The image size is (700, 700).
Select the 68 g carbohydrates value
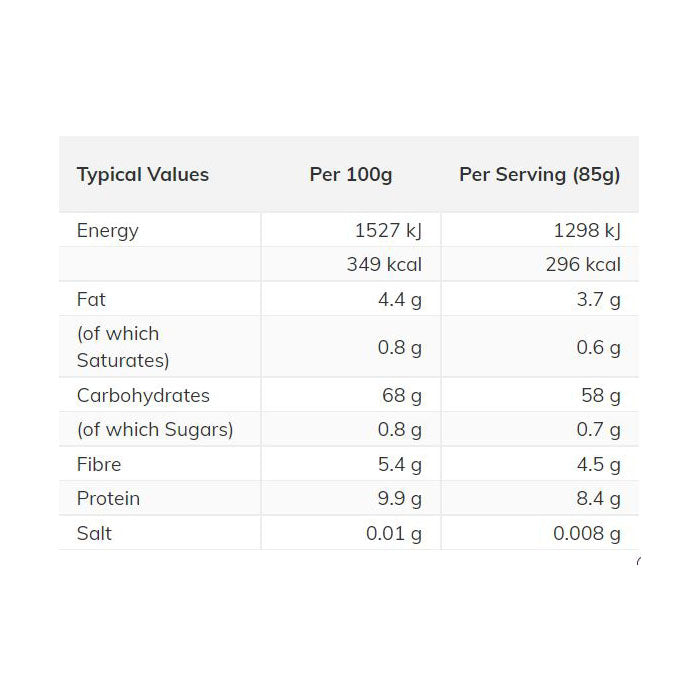tap(402, 396)
